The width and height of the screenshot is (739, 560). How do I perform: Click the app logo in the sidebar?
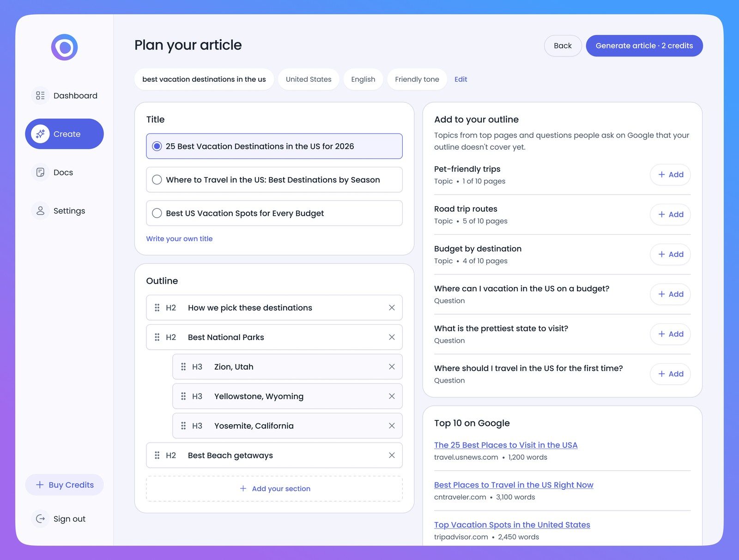[x=64, y=47]
